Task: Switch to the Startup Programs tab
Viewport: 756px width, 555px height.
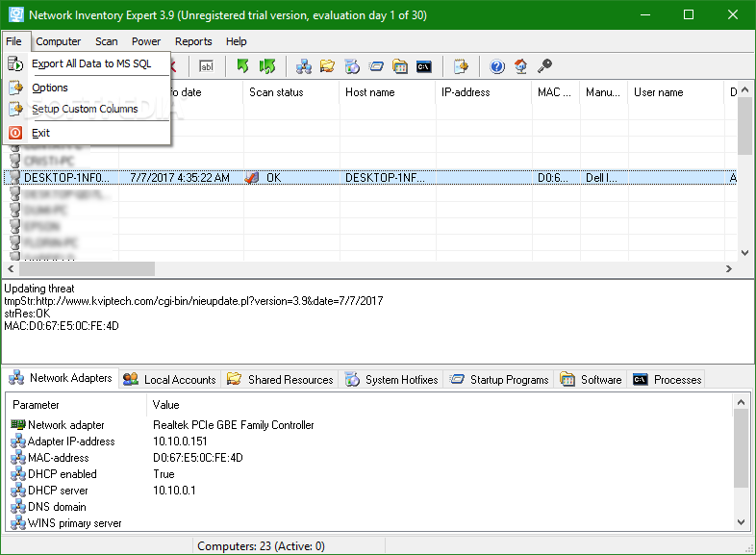Action: pyautogui.click(x=499, y=380)
